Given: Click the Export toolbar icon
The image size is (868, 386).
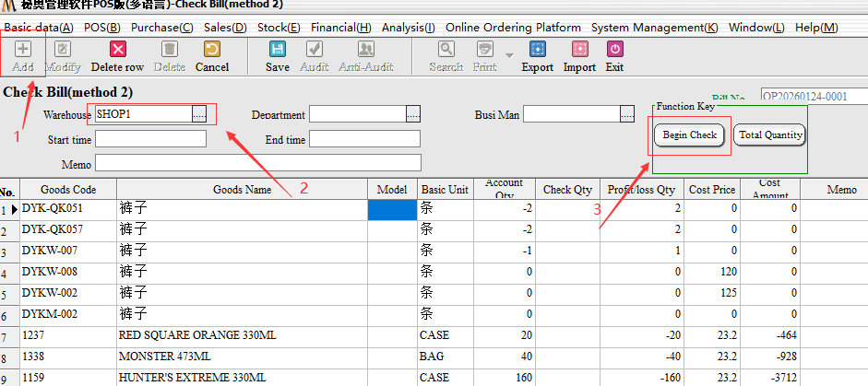Looking at the screenshot, I should point(538,51).
